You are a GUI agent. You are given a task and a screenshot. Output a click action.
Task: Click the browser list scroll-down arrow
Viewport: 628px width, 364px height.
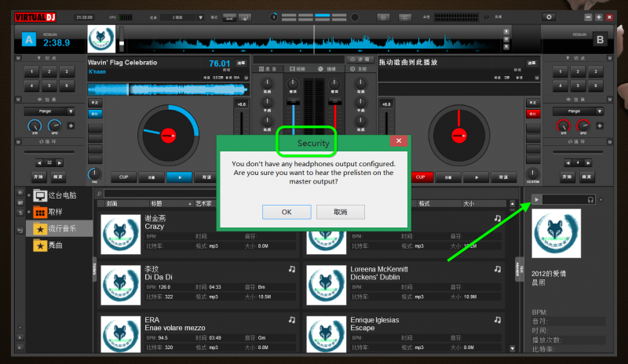coord(513,348)
